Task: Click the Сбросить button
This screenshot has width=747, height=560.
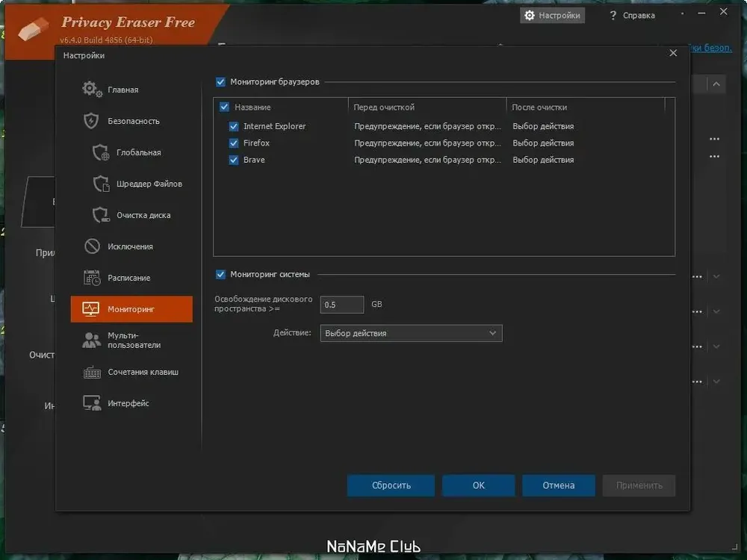Action: [x=391, y=485]
